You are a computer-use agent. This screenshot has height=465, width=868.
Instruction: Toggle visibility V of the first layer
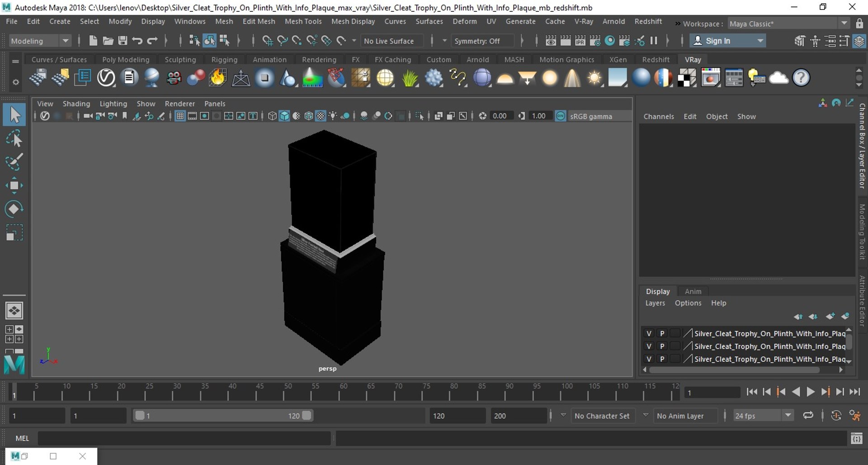pyautogui.click(x=649, y=333)
